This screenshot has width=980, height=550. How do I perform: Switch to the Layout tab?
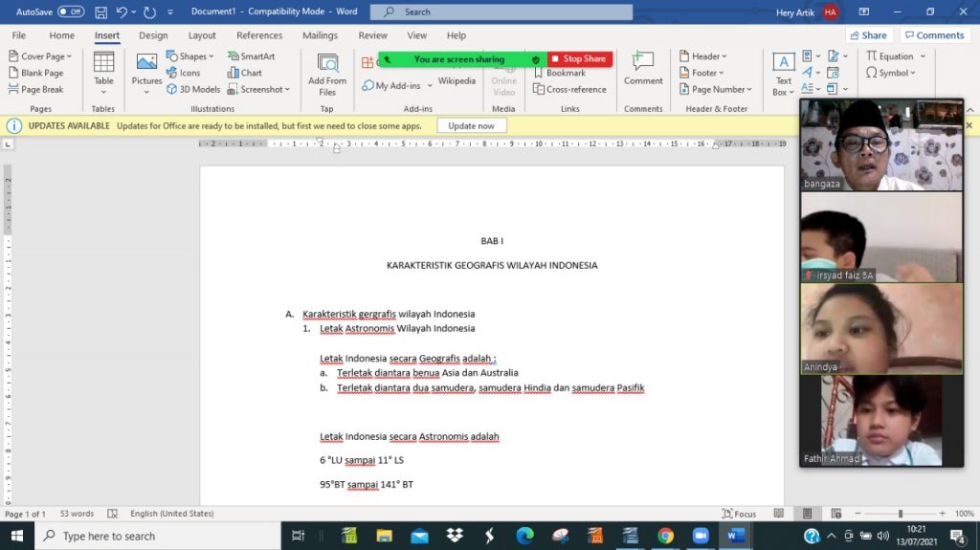[202, 35]
